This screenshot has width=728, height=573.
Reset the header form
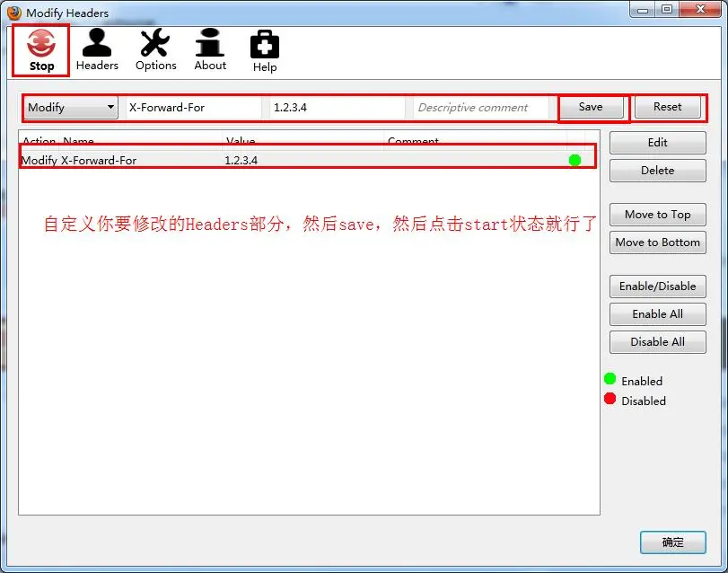click(x=668, y=107)
